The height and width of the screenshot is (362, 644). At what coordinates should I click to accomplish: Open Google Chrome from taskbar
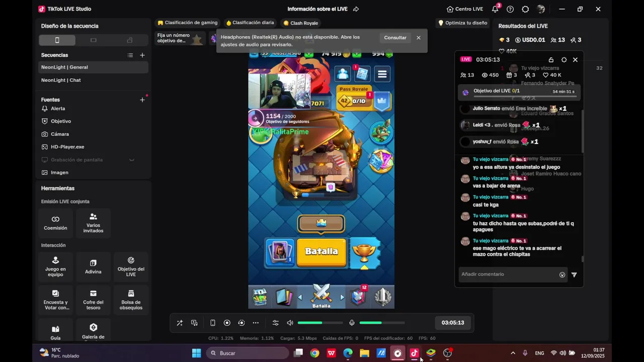point(314,353)
